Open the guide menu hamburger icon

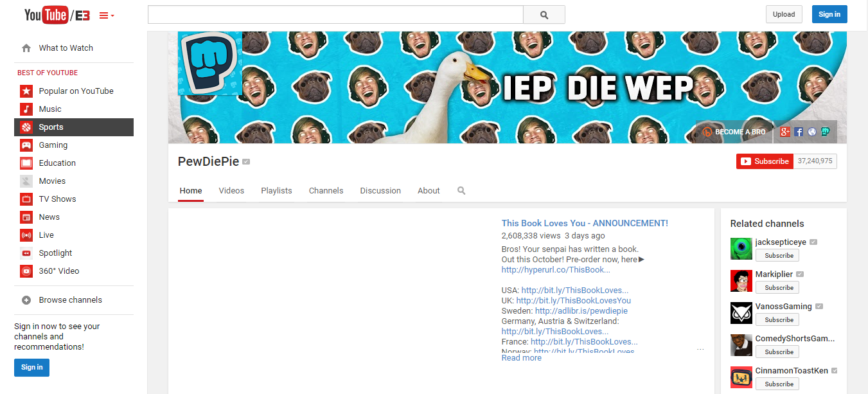coord(107,15)
